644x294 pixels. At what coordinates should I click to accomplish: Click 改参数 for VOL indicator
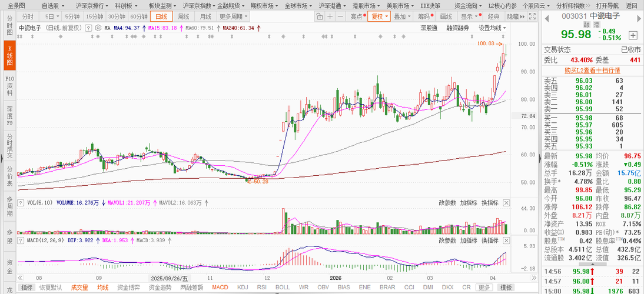click(x=447, y=203)
